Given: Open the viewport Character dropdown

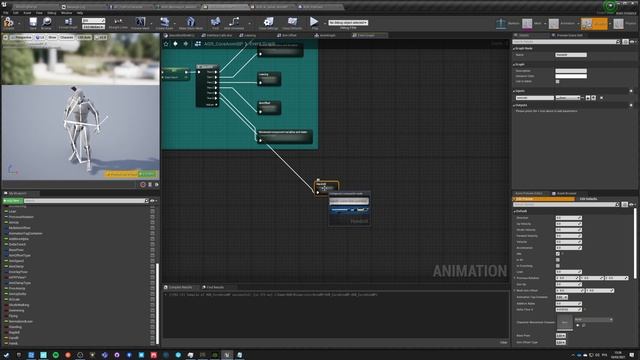Looking at the screenshot, I should point(67,37).
